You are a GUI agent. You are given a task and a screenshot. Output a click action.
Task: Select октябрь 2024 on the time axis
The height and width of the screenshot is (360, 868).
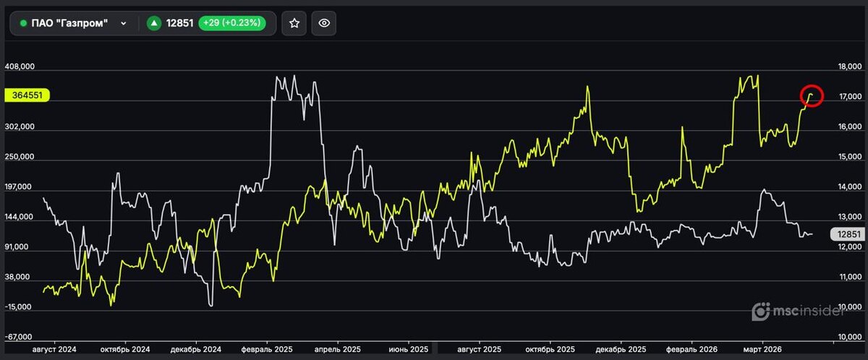click(x=126, y=348)
